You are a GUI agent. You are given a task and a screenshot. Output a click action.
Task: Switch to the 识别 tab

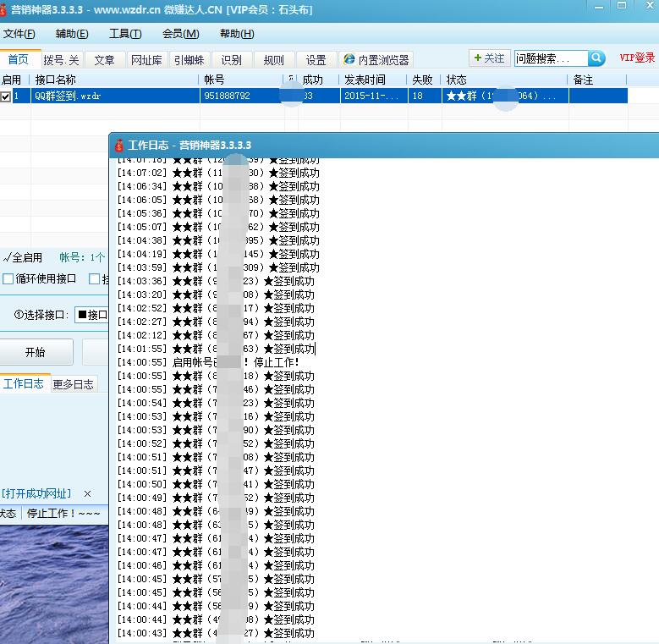pyautogui.click(x=232, y=60)
